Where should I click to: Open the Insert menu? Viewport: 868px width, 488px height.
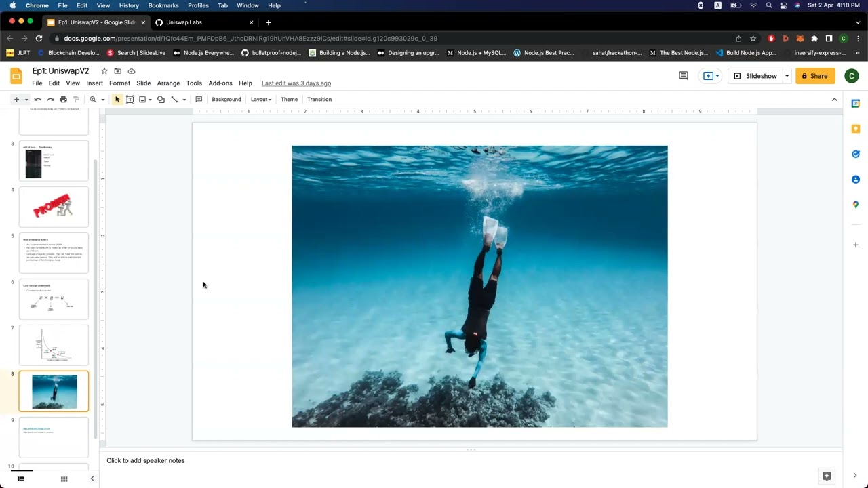[x=94, y=83]
